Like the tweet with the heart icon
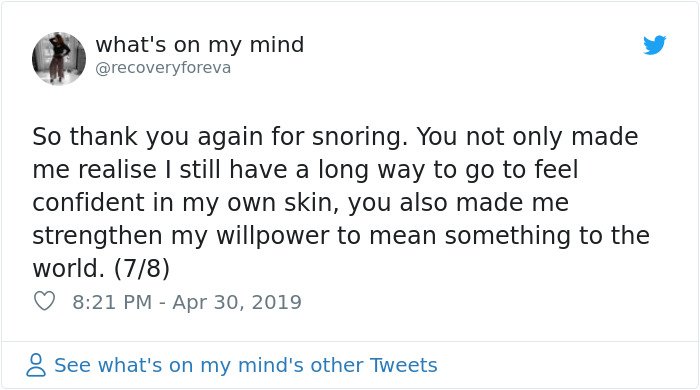The image size is (700, 390). click(x=45, y=301)
